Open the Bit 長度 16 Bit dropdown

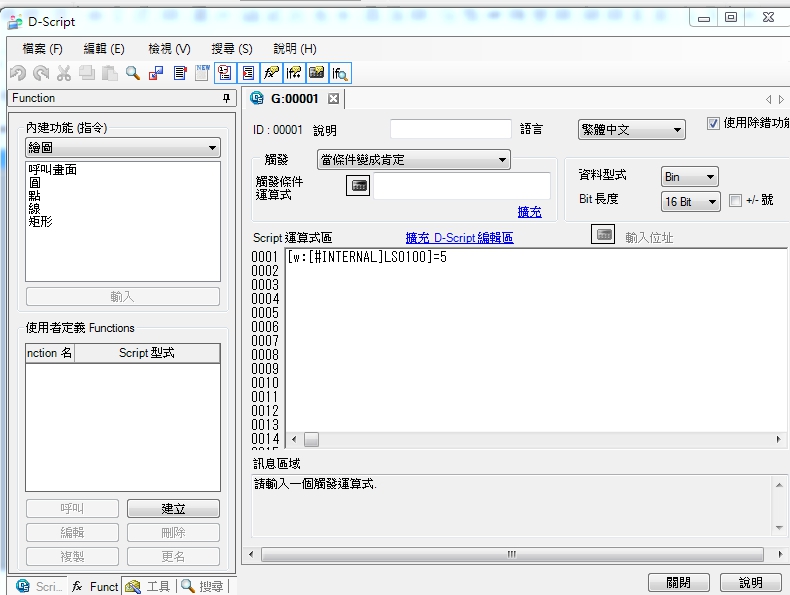point(690,202)
